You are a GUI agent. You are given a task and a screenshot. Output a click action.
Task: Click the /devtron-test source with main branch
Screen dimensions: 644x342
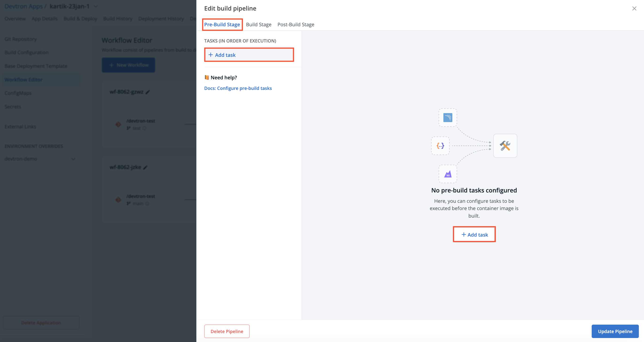coord(147,200)
